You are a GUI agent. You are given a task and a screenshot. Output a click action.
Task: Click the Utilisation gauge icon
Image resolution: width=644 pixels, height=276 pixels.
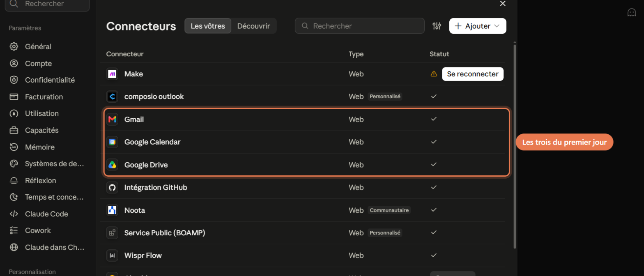pyautogui.click(x=14, y=113)
